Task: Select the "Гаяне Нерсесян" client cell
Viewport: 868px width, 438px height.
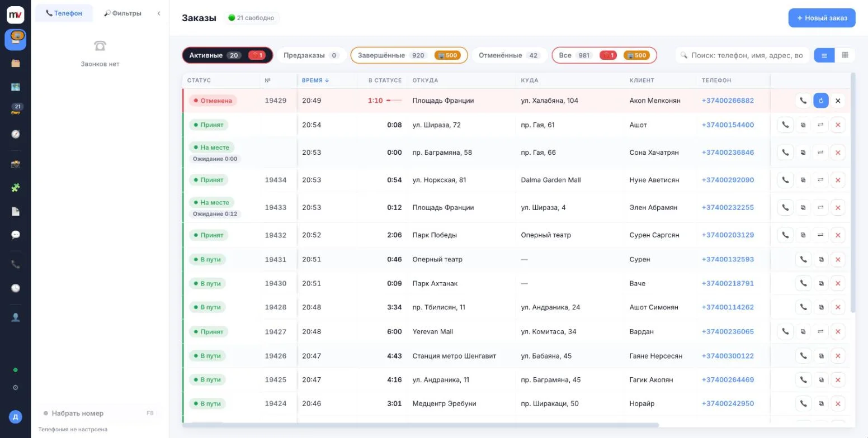Action: coord(655,356)
